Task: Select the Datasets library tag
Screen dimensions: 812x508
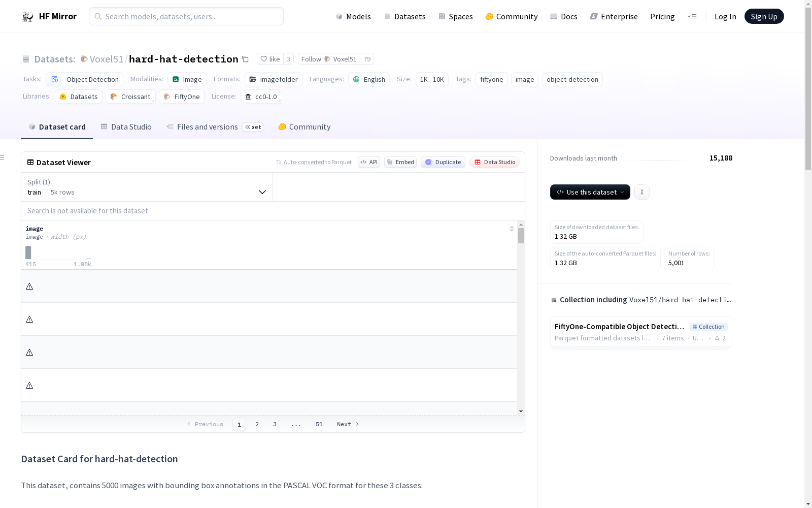Action: point(79,97)
